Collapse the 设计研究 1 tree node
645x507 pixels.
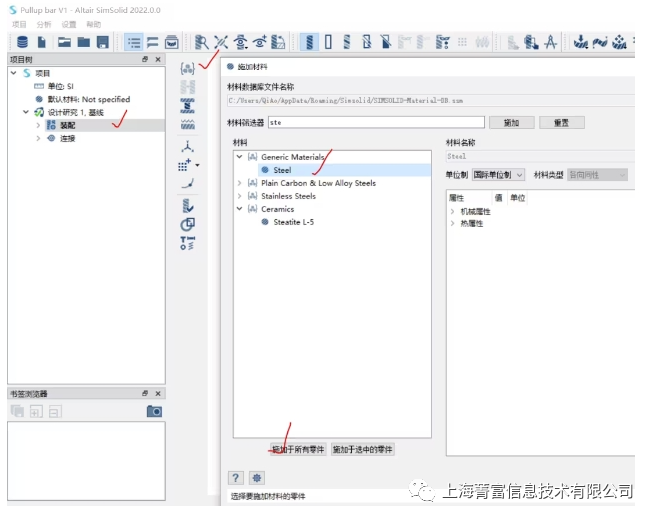(26, 112)
